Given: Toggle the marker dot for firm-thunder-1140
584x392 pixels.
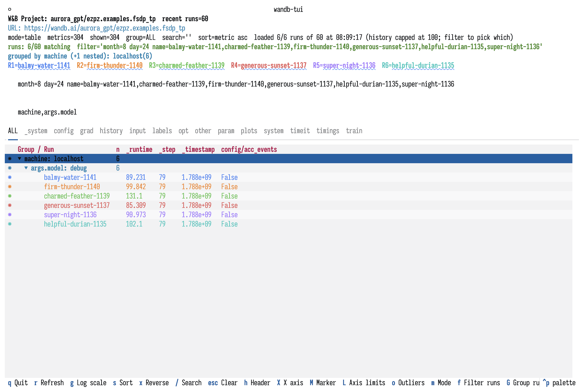Looking at the screenshot, I should [x=10, y=187].
